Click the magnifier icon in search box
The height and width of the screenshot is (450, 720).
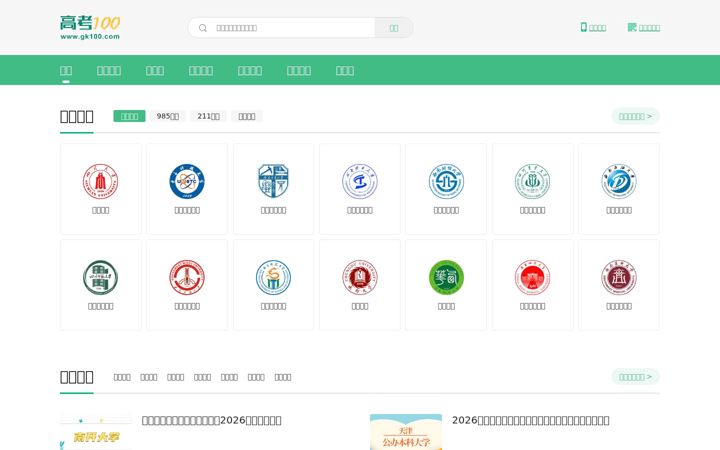[202, 28]
